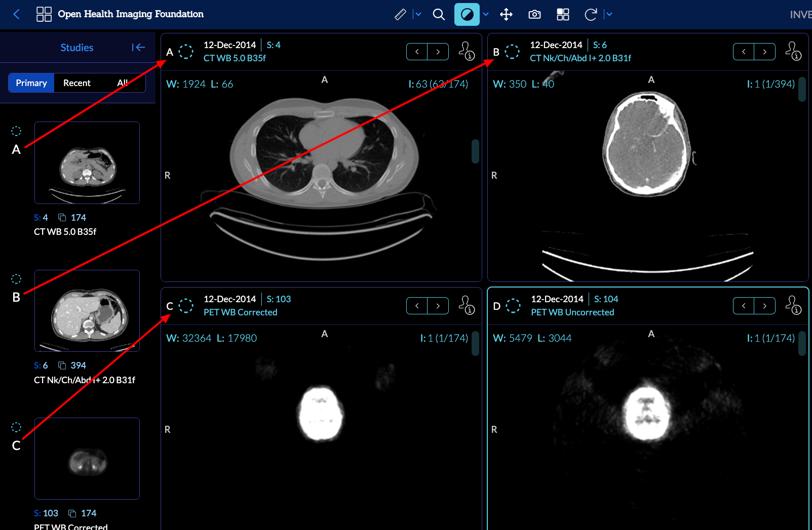
Task: Select CT Nk/Ch/Abd thumbnail in sidebar
Action: point(87,311)
